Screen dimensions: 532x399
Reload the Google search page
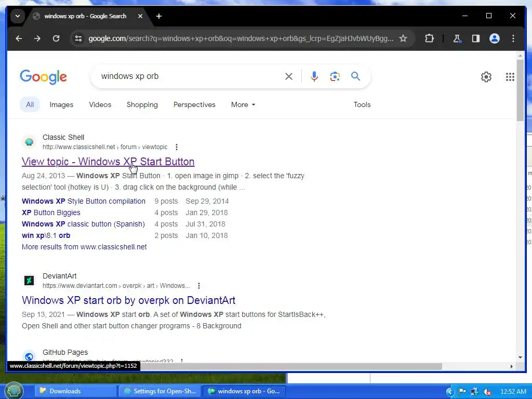[x=56, y=38]
